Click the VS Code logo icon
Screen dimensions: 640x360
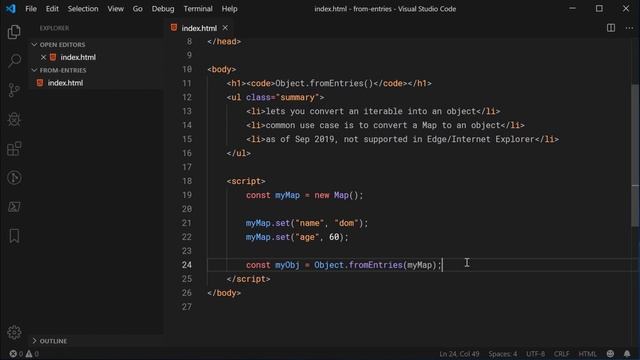coord(11,9)
